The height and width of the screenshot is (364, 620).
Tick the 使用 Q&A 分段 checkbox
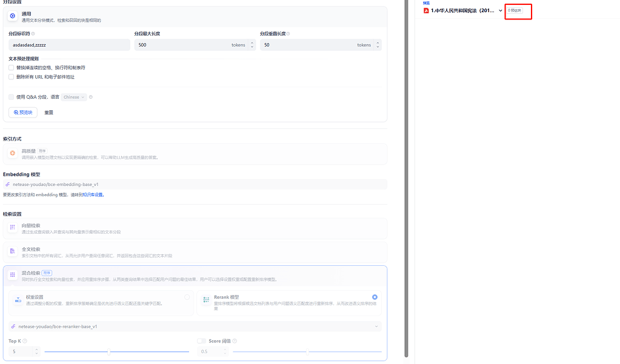pos(11,97)
